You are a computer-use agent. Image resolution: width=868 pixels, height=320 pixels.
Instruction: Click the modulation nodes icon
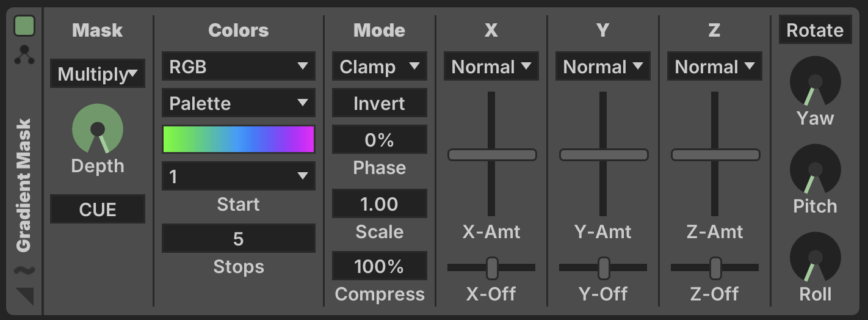[x=24, y=54]
